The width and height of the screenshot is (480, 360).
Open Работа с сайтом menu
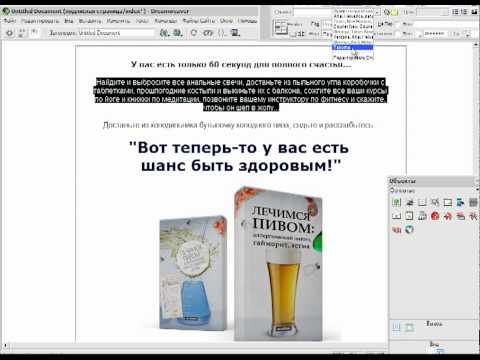tap(199, 21)
